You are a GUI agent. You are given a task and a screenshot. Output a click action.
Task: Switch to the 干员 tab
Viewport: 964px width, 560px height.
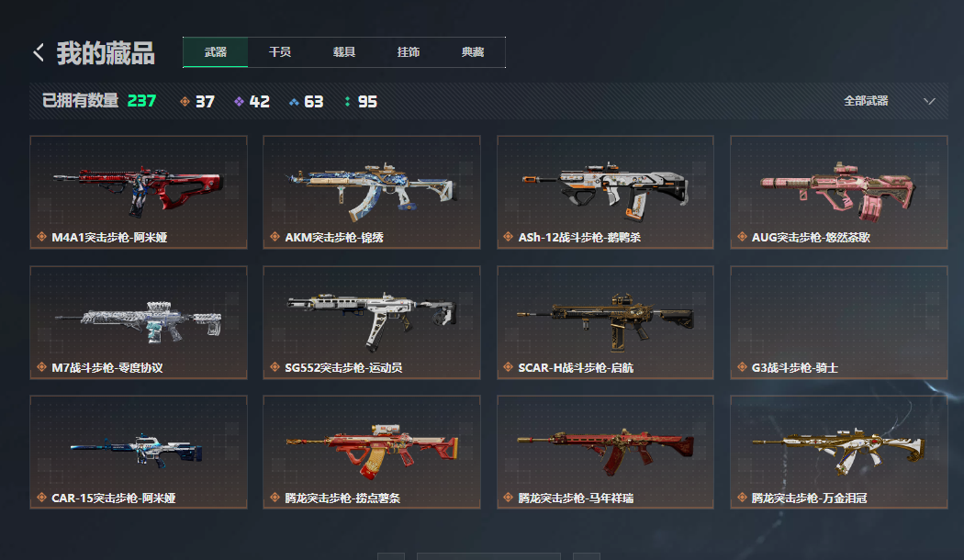click(280, 52)
